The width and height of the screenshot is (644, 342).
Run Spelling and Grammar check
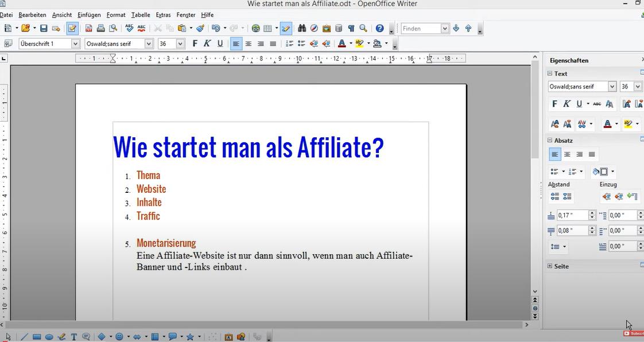tap(129, 28)
